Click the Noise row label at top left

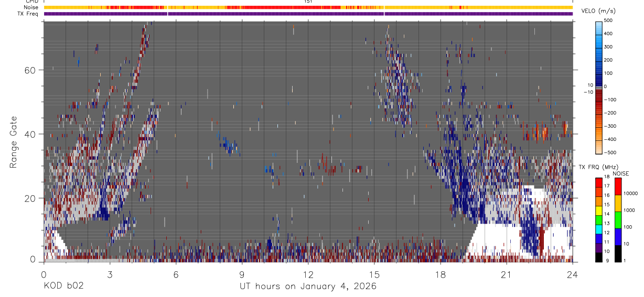point(31,7)
